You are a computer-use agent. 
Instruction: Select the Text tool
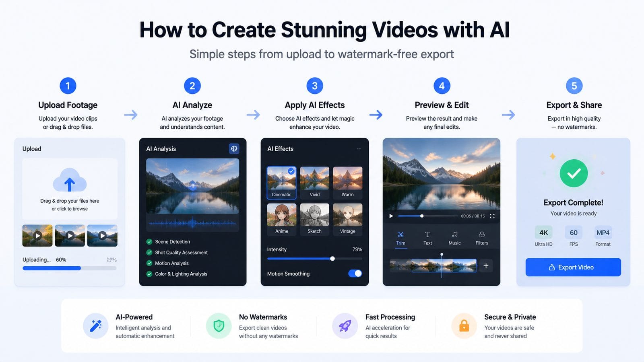click(x=427, y=238)
